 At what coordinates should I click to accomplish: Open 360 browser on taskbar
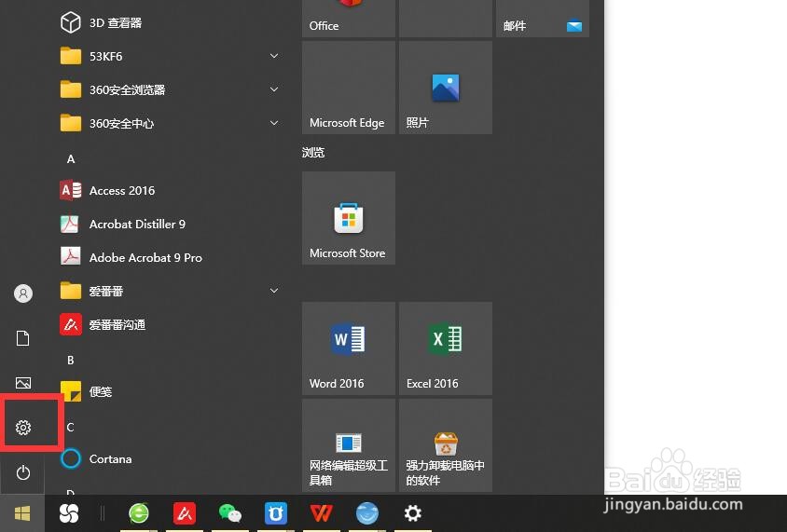pos(139,513)
